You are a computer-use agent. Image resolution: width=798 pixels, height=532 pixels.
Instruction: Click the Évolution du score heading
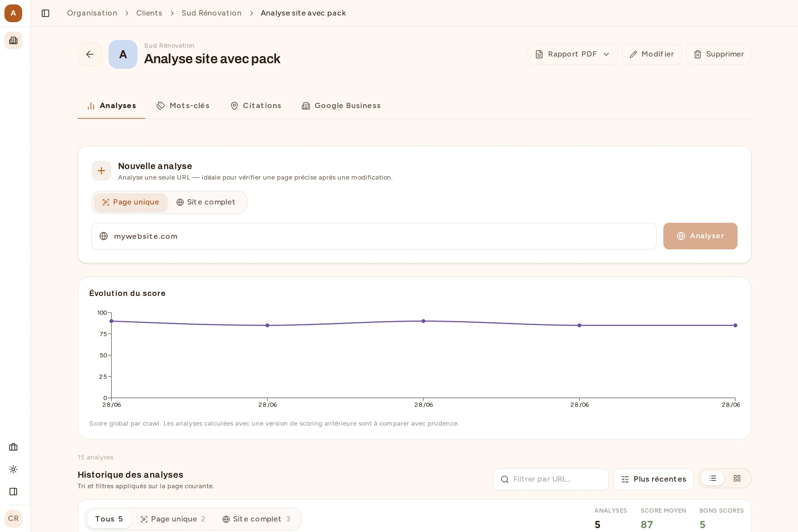[x=127, y=293]
